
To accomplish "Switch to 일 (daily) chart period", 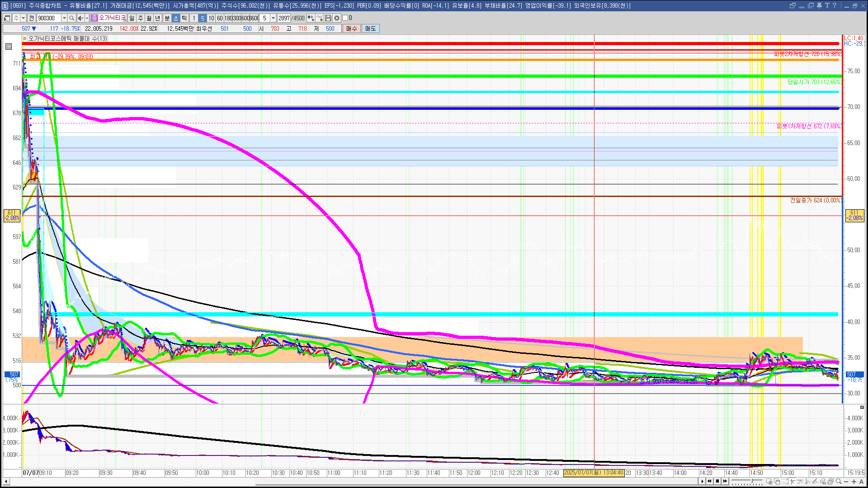I will [132, 18].
